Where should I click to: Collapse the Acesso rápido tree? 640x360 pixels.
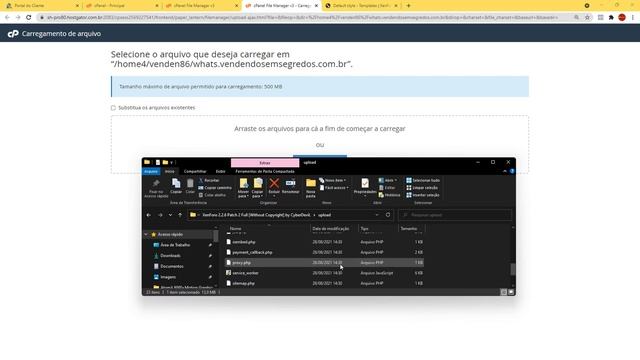[146, 234]
